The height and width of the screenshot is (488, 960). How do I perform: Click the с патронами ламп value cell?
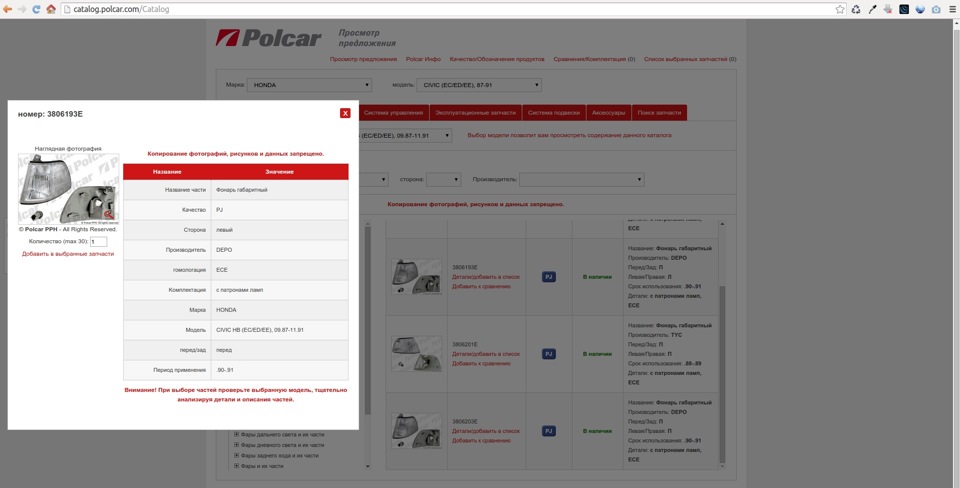[280, 290]
